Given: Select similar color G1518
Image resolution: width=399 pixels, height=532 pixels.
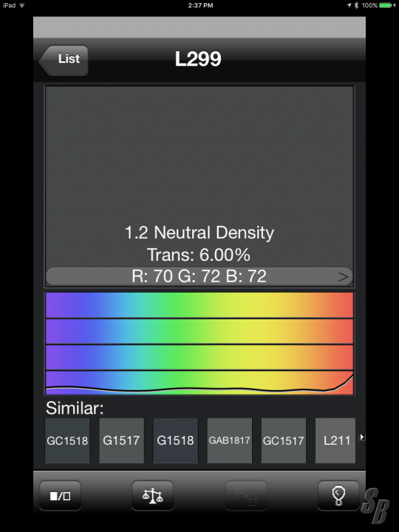Looking at the screenshot, I should [x=175, y=440].
